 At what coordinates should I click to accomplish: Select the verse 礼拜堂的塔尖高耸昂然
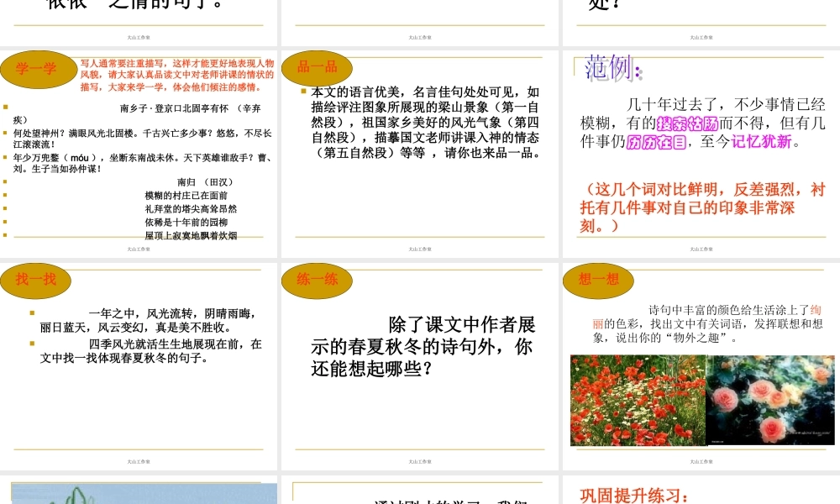tap(191, 209)
